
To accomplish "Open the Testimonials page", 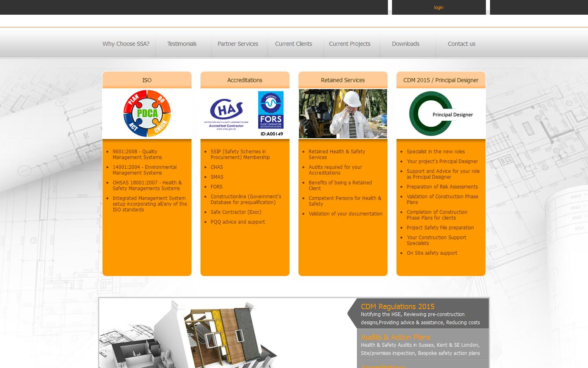I will tap(182, 44).
